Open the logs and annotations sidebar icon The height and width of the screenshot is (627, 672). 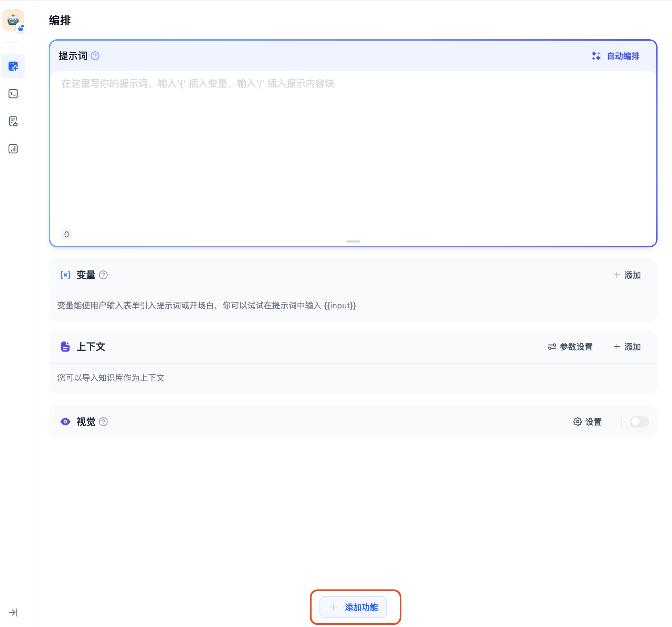(x=13, y=121)
